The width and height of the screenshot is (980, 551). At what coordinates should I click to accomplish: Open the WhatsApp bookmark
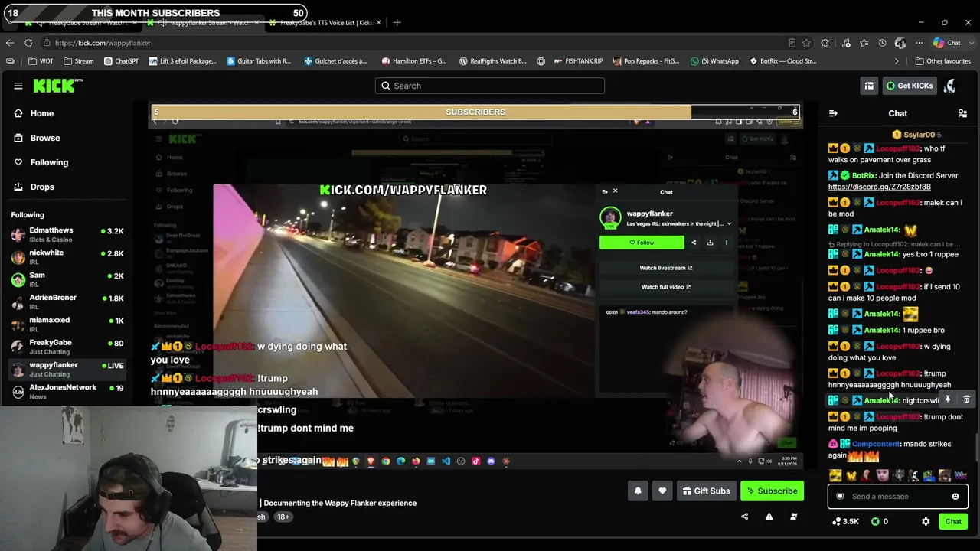coord(714,61)
